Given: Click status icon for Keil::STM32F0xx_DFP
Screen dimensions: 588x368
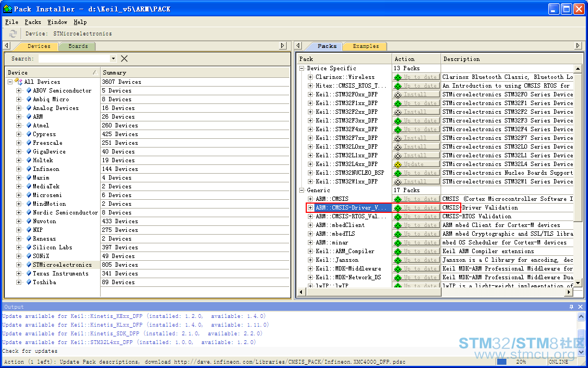Looking at the screenshot, I should [398, 95].
